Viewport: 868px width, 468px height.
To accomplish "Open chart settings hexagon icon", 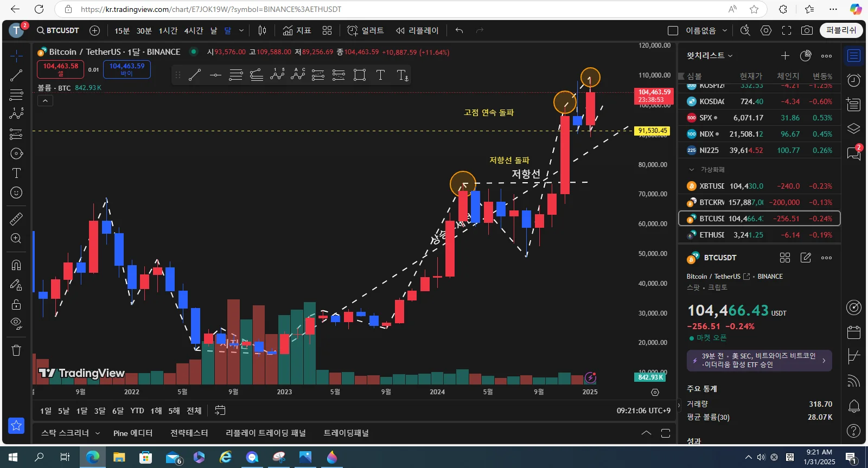I will coord(766,30).
